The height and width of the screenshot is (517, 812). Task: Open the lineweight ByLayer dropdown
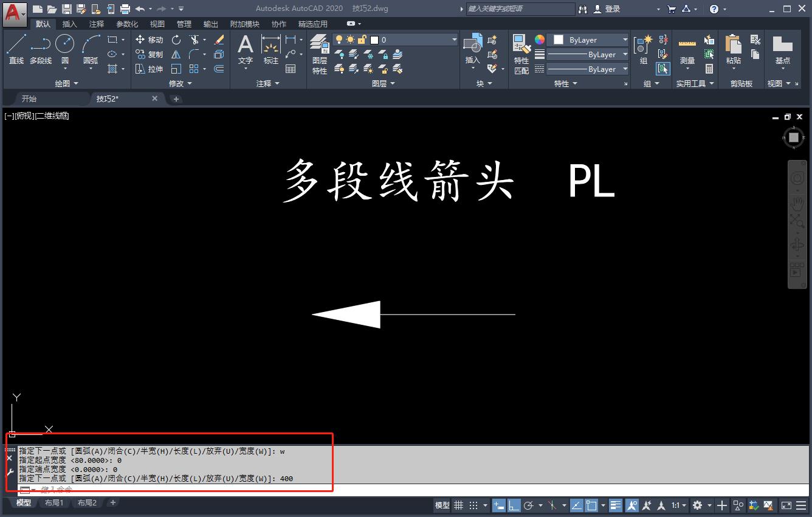pyautogui.click(x=588, y=54)
